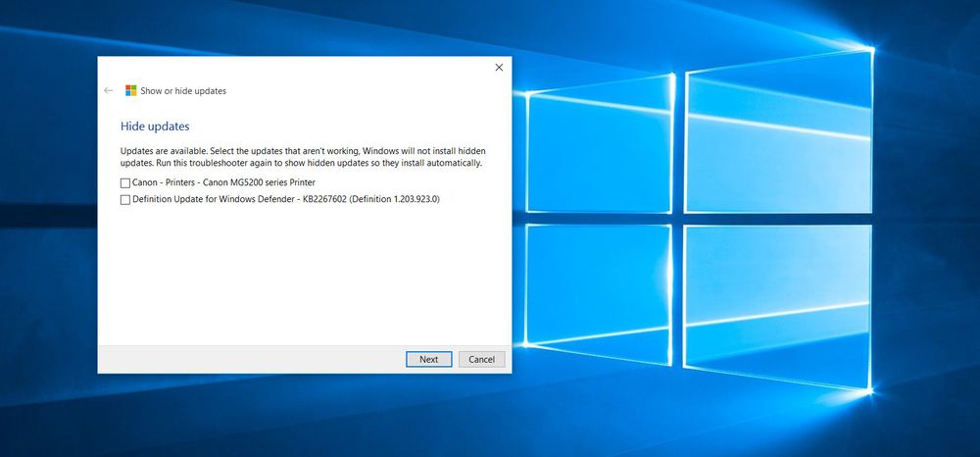Click the Windows logo icon in dialog header
The height and width of the screenshot is (457, 980).
pos(130,90)
